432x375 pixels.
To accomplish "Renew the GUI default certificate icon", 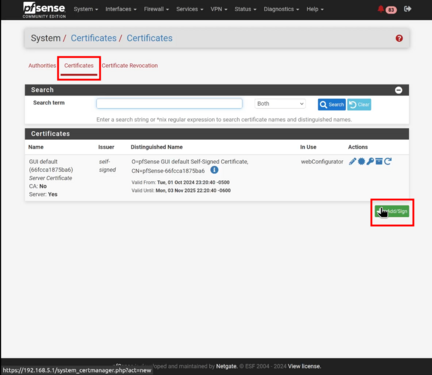I will [387, 162].
